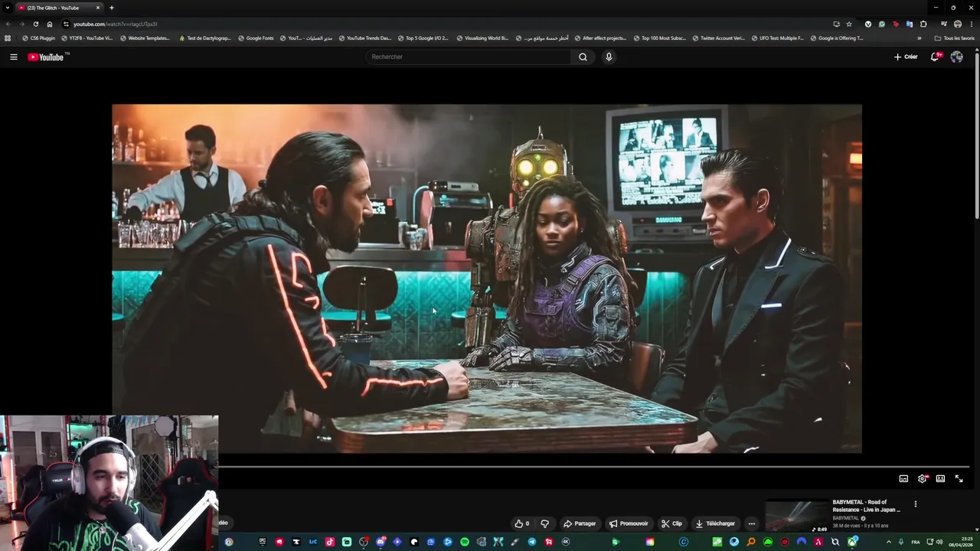Screen dimensions: 980x551
Task: Open the YouTube Trends Das... bookmark
Action: (x=364, y=37)
